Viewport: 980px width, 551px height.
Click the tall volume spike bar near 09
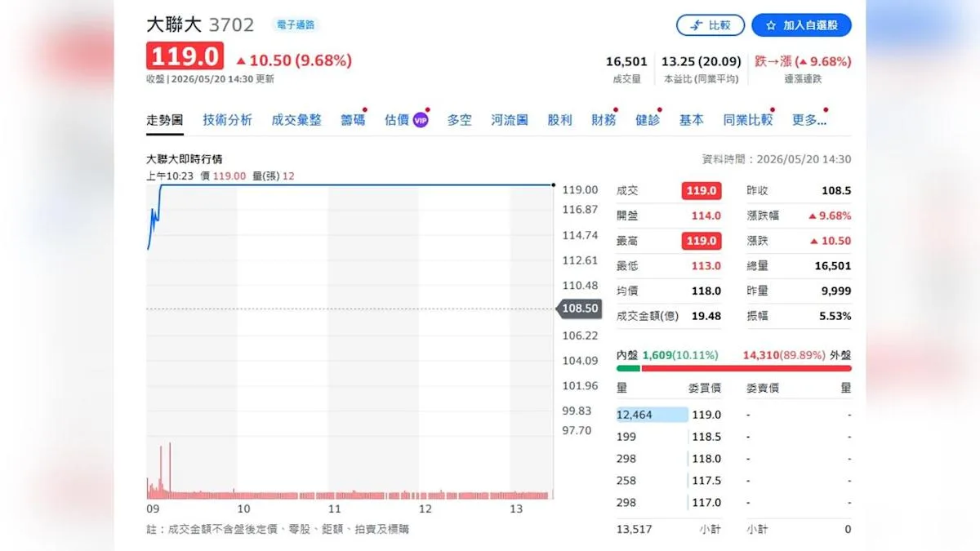tap(170, 470)
